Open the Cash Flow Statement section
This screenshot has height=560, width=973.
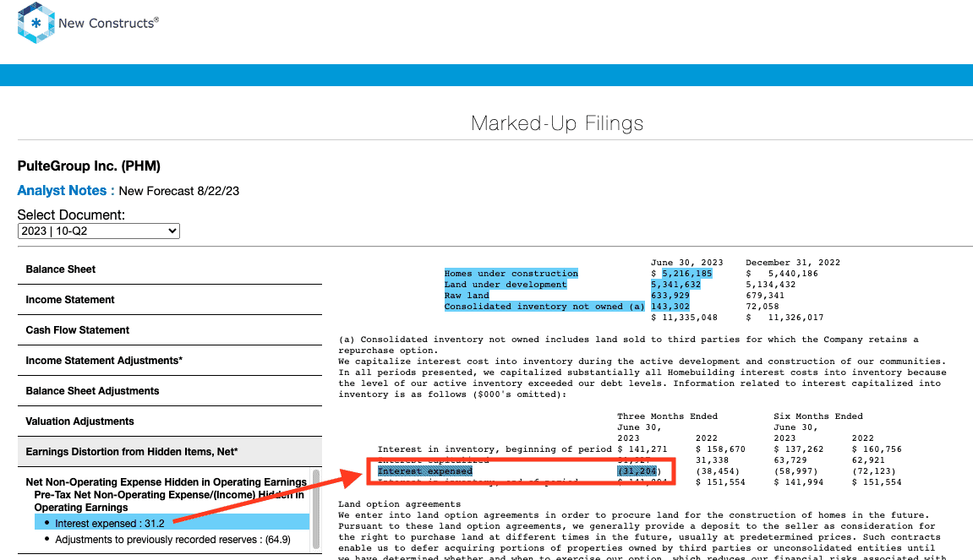tap(169, 330)
